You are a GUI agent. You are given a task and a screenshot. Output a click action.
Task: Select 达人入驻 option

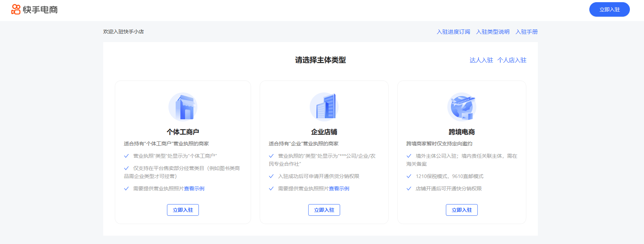481,60
